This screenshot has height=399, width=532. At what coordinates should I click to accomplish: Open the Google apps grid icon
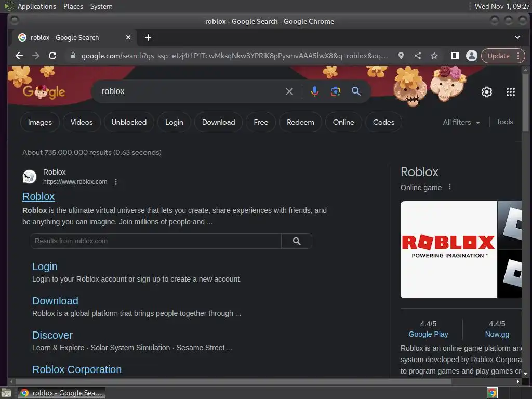click(x=510, y=92)
